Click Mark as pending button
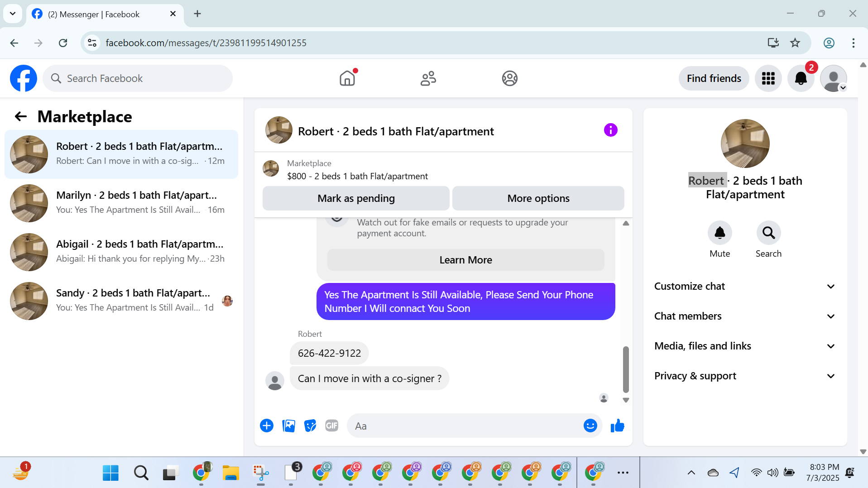868x488 pixels. tap(356, 198)
